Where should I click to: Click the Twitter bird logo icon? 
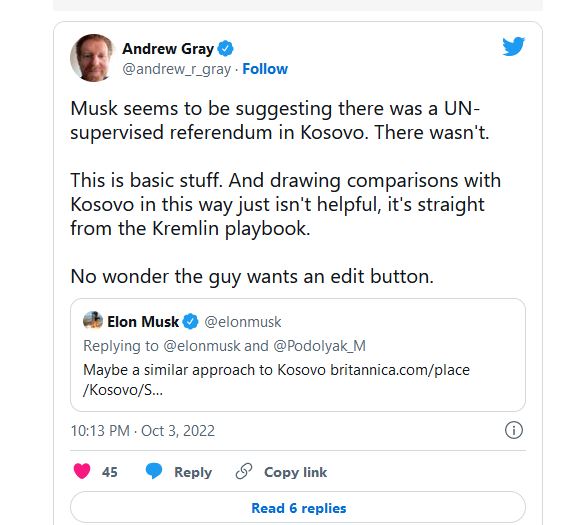(513, 46)
